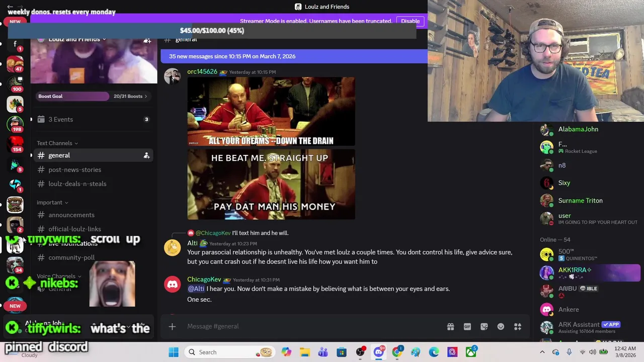Click microphone icon in system tray
644x362 pixels.
tap(569, 352)
